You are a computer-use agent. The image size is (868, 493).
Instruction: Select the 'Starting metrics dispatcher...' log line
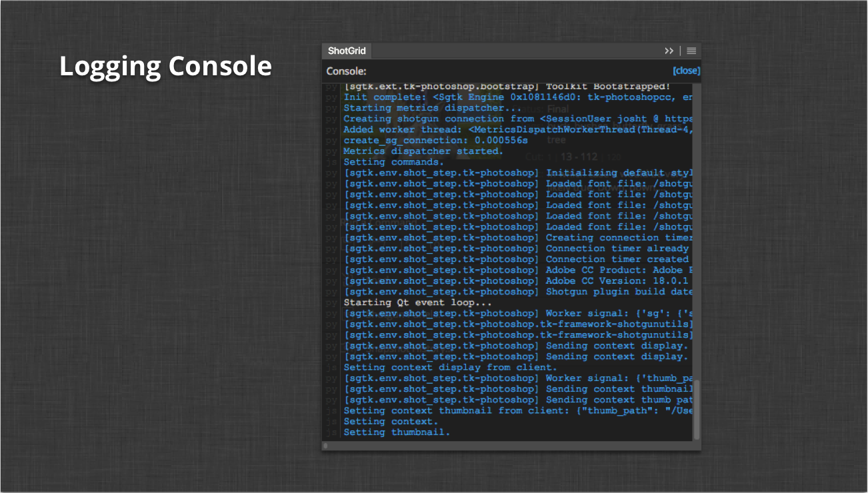433,108
